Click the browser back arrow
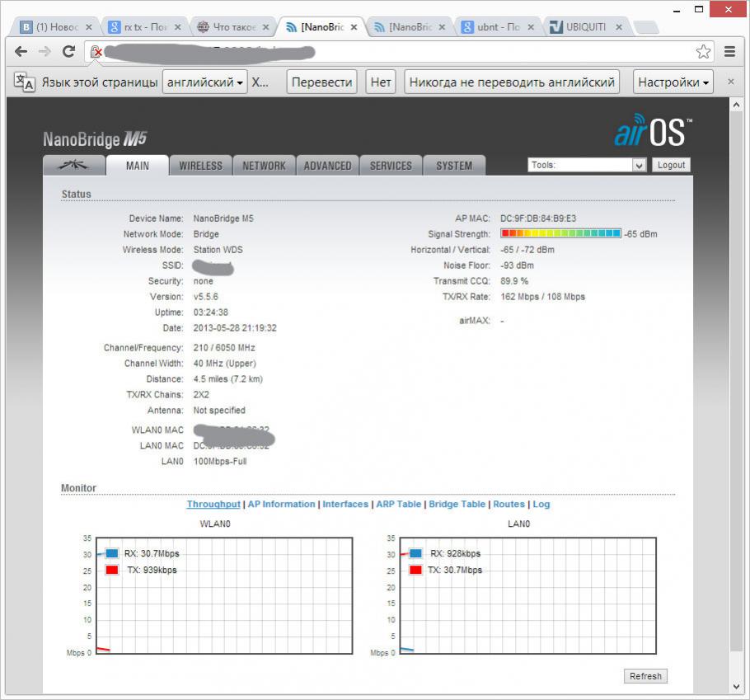Screen dimensions: 750x700 coord(21,51)
